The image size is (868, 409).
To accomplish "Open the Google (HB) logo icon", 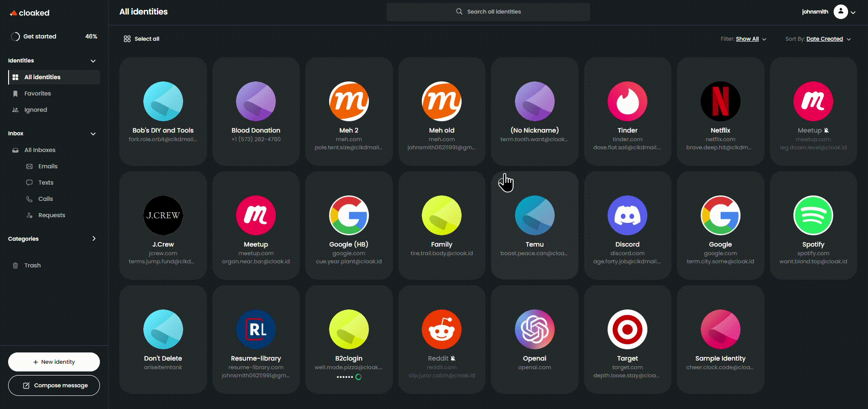I will (x=349, y=215).
